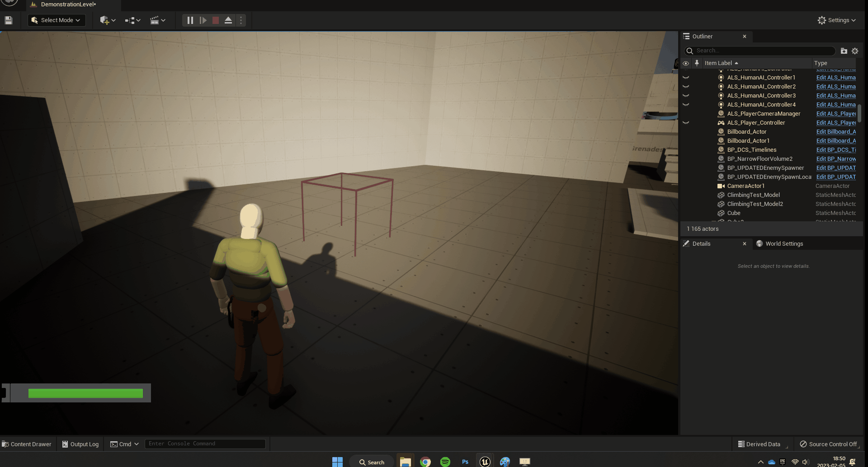
Task: Focus the Enter Console Command field
Action: pos(205,444)
